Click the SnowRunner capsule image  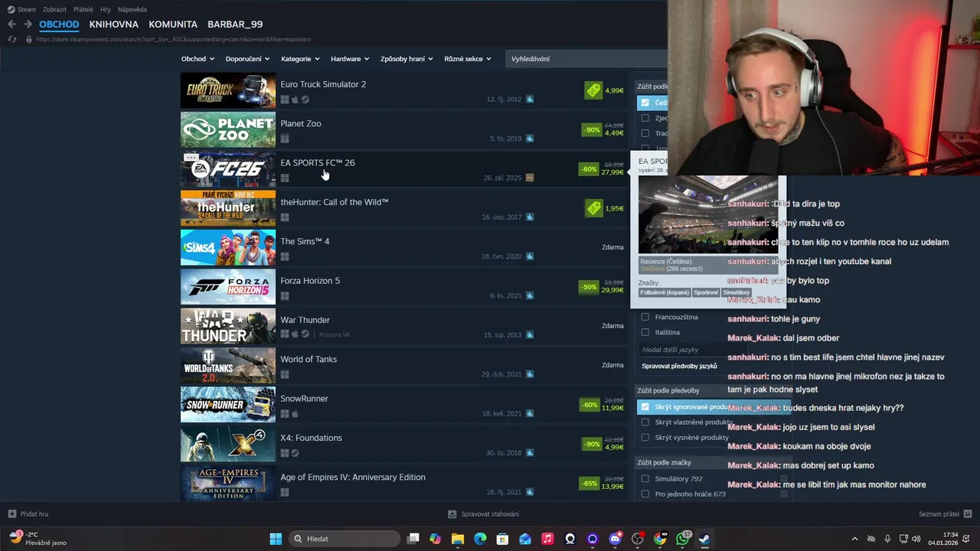(x=228, y=404)
